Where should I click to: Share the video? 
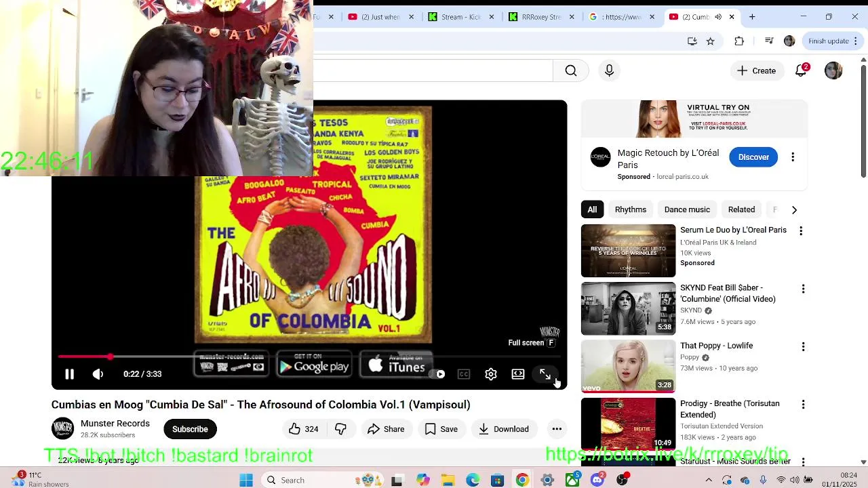click(386, 429)
